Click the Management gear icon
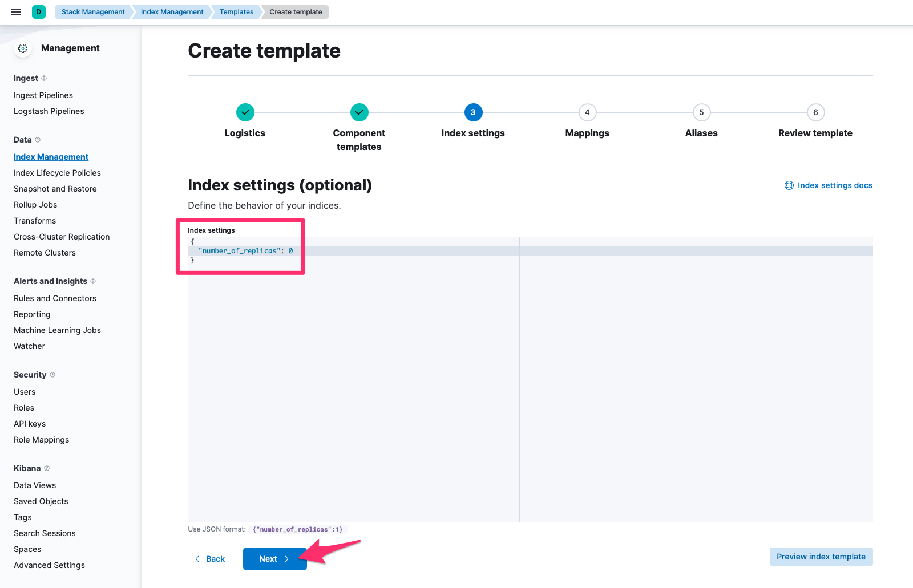913x588 pixels. coord(23,48)
